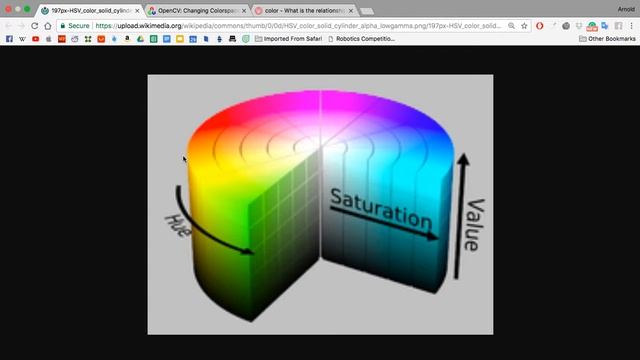Open the green shield bookmark
This screenshot has height=360, width=640.
point(245,39)
